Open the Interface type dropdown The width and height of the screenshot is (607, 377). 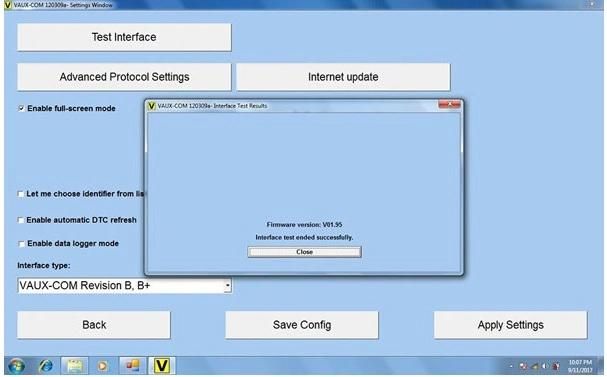coord(228,286)
